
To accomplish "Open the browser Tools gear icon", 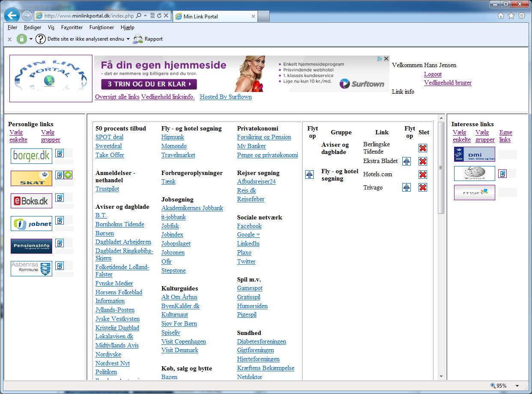I will click(x=522, y=16).
